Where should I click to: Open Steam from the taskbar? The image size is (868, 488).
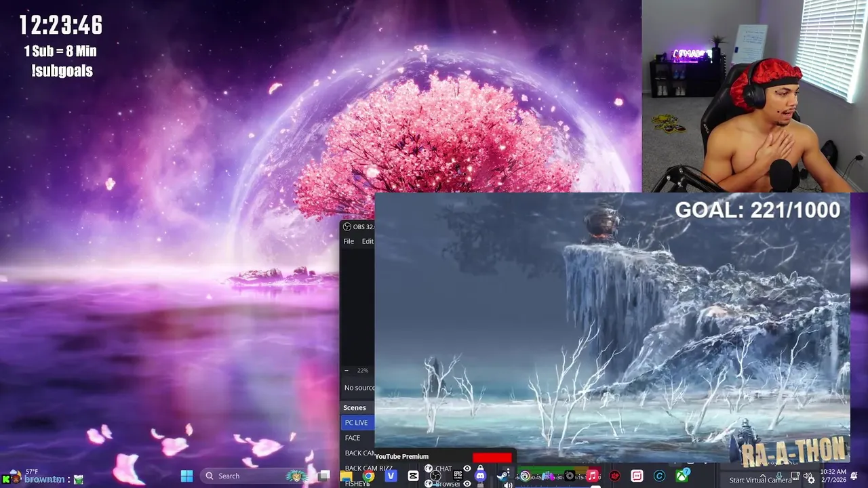(502, 476)
